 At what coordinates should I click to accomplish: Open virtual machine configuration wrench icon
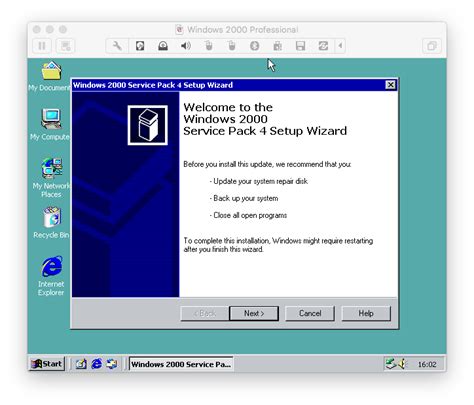117,46
